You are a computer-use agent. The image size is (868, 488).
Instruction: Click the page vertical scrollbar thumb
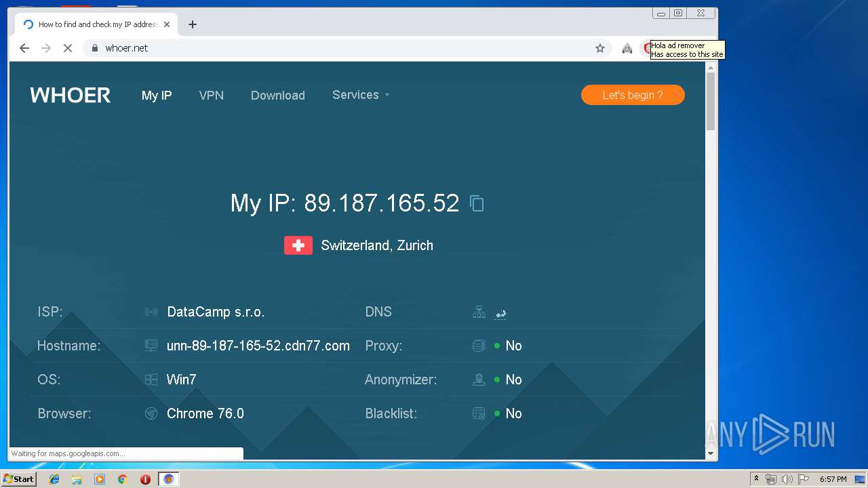(x=711, y=100)
